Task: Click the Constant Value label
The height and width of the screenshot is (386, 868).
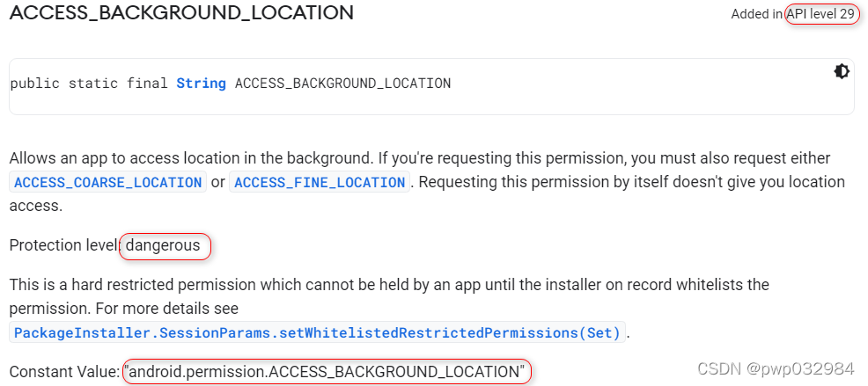Action: pyautogui.click(x=65, y=372)
